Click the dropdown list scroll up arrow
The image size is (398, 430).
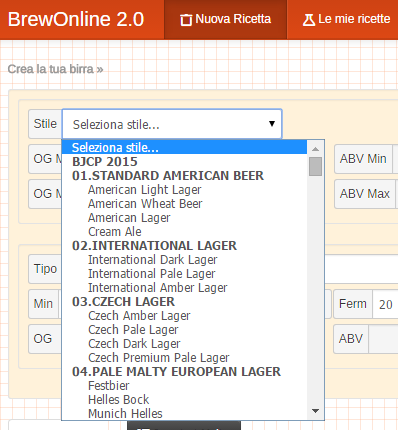[315, 149]
